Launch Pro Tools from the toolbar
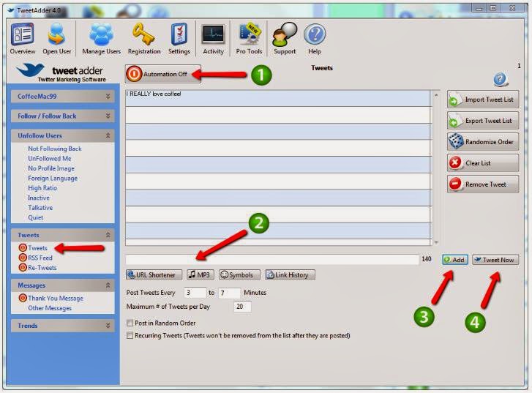 click(x=249, y=39)
